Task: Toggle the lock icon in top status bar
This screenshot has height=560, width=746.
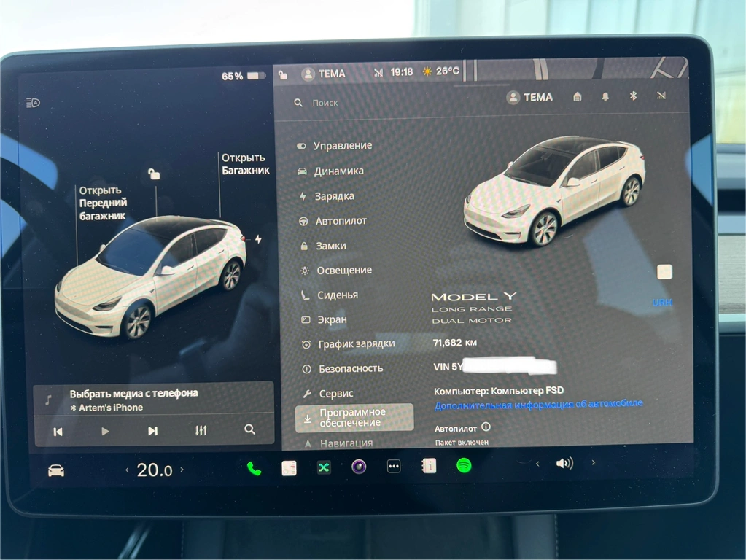Action: pos(283,74)
